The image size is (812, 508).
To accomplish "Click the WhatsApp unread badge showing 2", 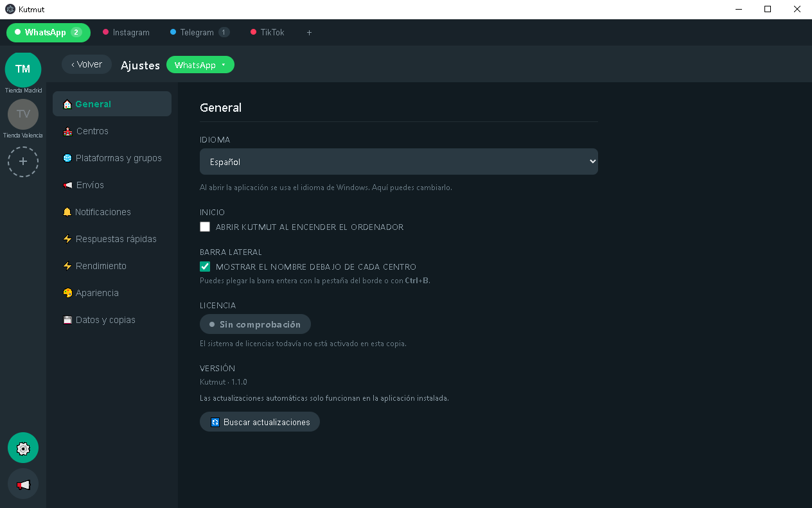I will click(x=76, y=32).
